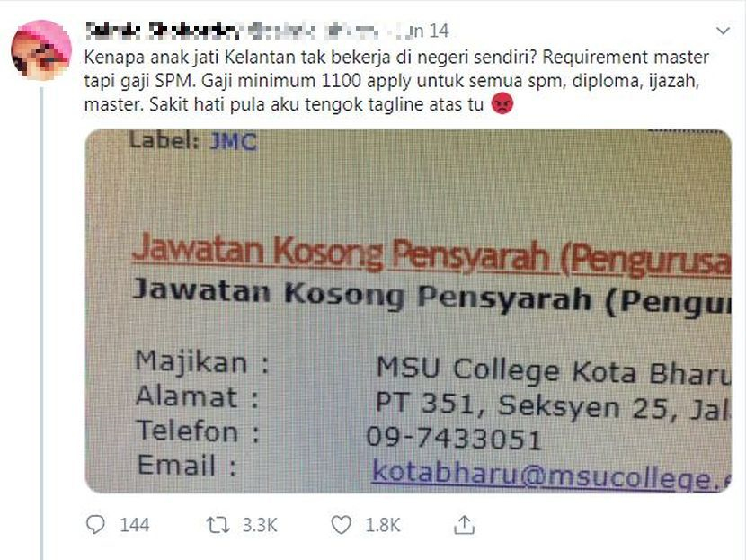Like the tweet with heart icon

[x=341, y=525]
